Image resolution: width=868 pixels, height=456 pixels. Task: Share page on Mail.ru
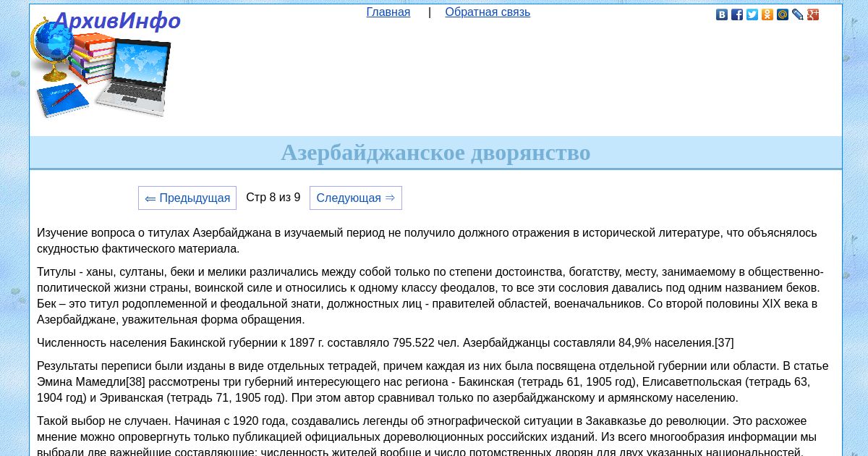pyautogui.click(x=783, y=14)
